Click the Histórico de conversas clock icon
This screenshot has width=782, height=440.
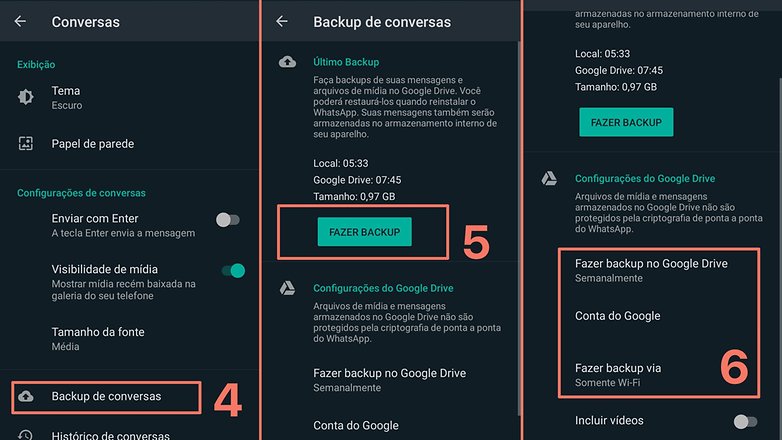click(26, 435)
